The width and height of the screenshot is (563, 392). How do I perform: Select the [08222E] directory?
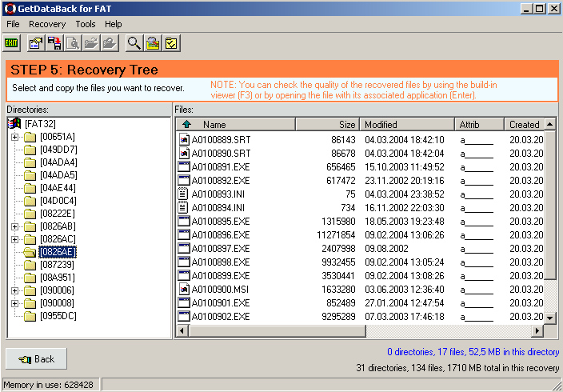pyautogui.click(x=58, y=214)
